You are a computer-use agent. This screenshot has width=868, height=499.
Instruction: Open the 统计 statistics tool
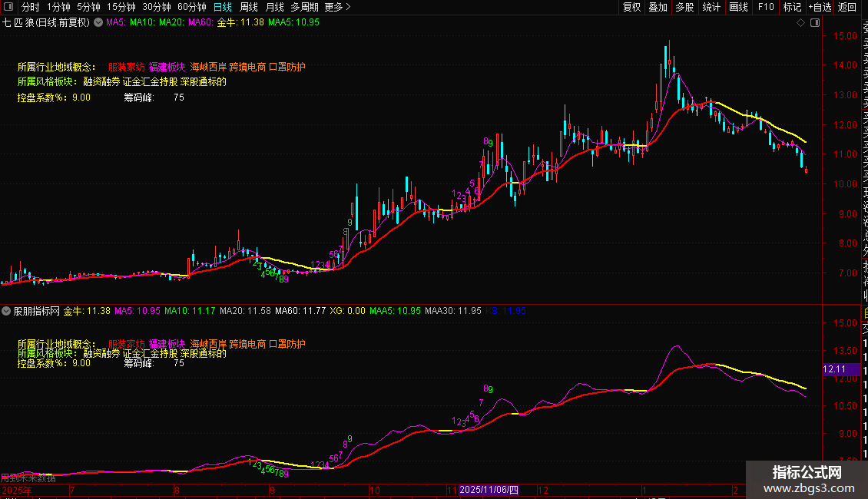tap(711, 7)
